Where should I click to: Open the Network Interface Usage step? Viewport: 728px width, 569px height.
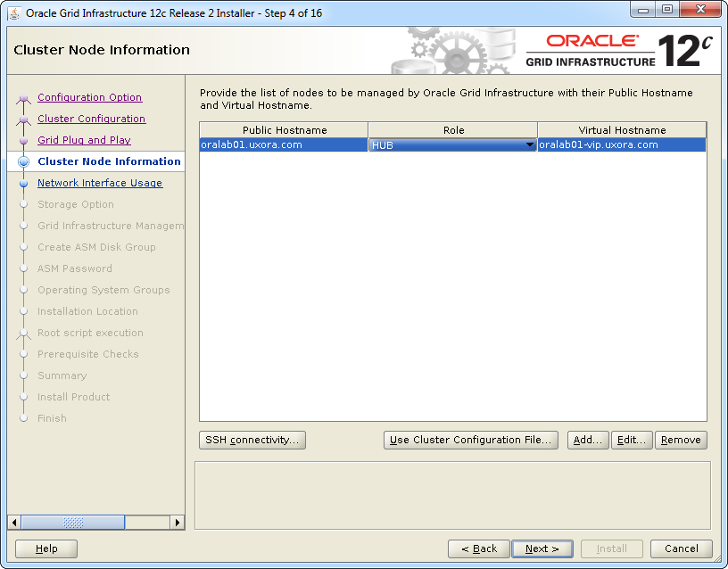pos(100,183)
